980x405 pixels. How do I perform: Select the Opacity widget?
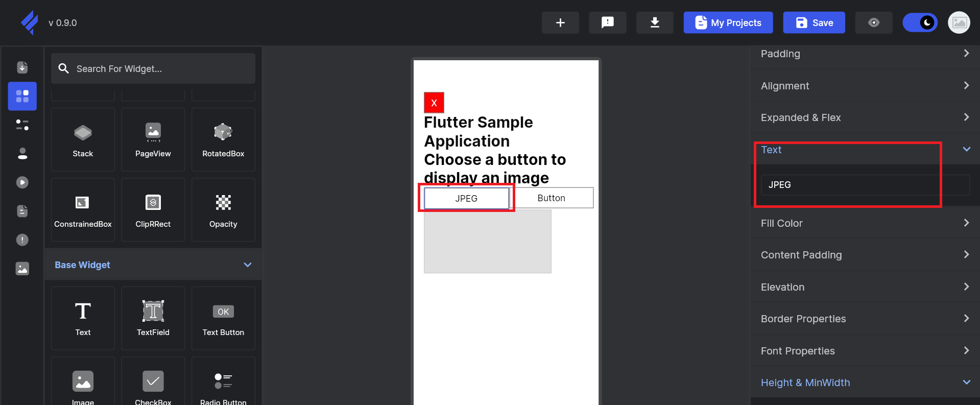pos(223,210)
